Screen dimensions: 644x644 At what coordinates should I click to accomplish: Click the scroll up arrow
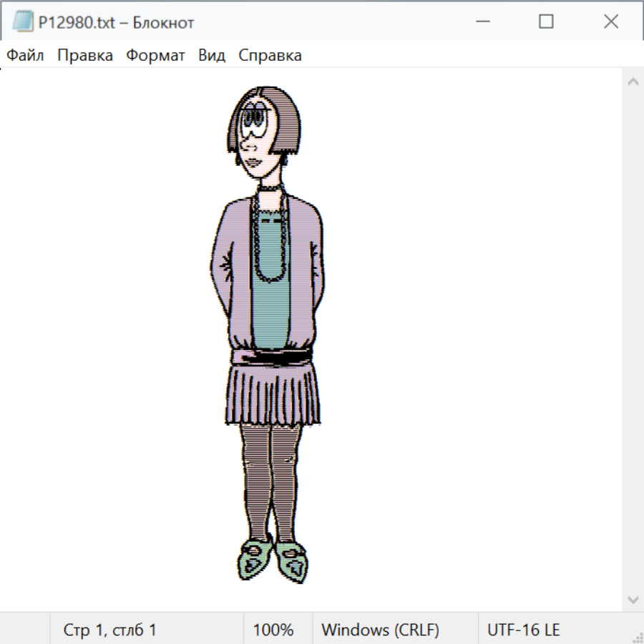tap(633, 82)
